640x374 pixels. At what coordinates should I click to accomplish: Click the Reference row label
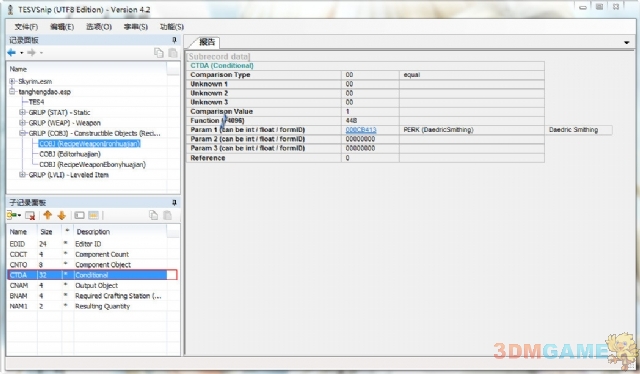207,158
